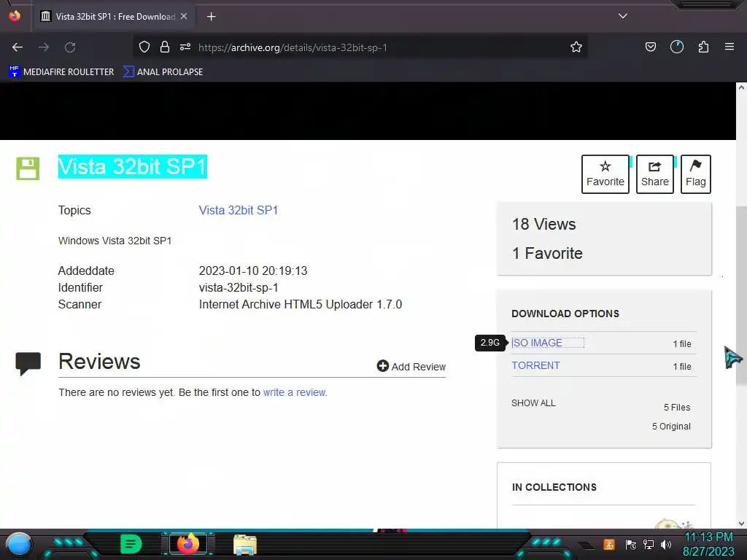The height and width of the screenshot is (560, 747).
Task: Open the network tray icon
Action: tap(649, 545)
